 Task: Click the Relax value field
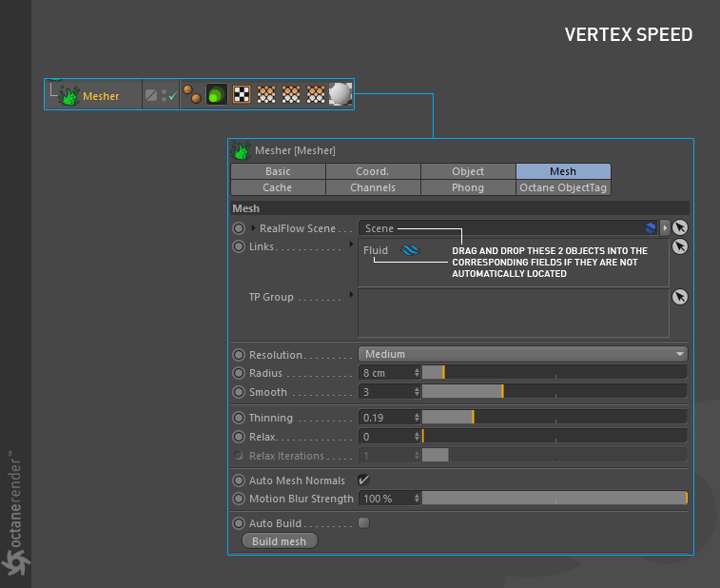pos(386,437)
